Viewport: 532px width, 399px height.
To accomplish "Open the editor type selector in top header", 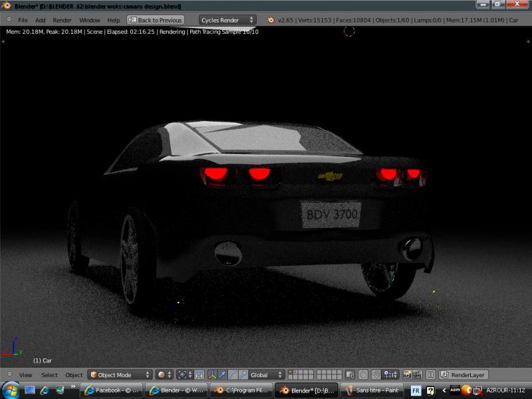I will 9,20.
